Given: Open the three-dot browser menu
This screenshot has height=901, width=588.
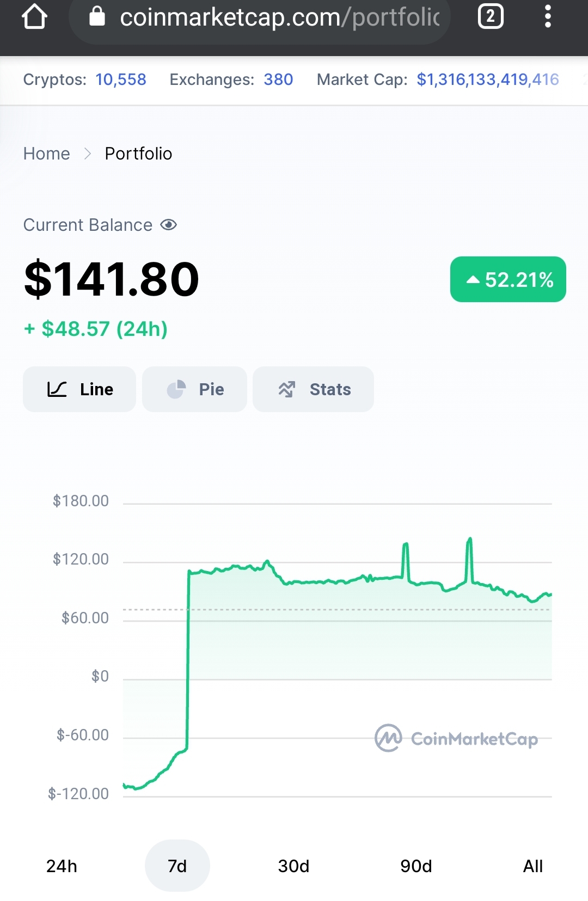Looking at the screenshot, I should pyautogui.click(x=548, y=16).
